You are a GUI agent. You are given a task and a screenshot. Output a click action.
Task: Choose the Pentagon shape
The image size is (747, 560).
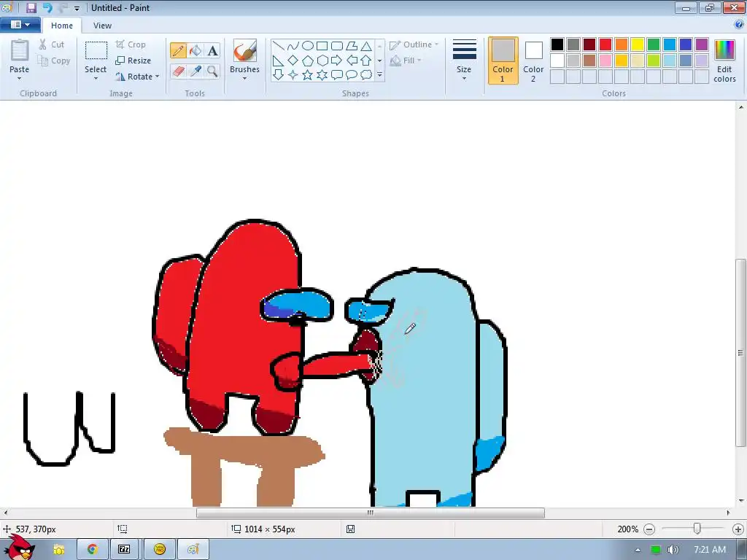pyautogui.click(x=308, y=61)
